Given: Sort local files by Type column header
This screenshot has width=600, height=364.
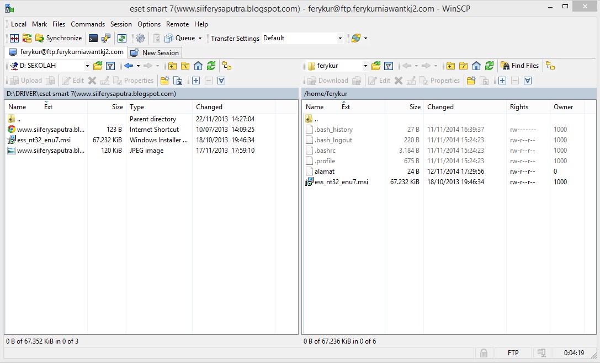Looking at the screenshot, I should [x=159, y=107].
